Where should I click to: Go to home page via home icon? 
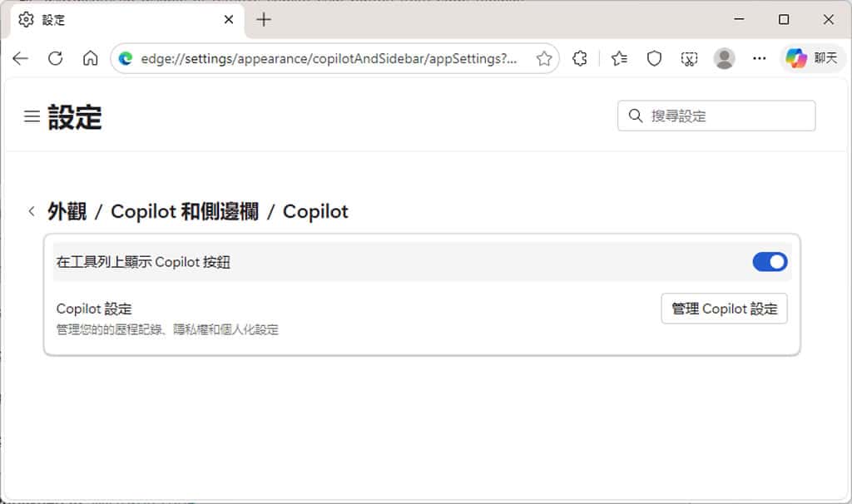click(x=90, y=58)
